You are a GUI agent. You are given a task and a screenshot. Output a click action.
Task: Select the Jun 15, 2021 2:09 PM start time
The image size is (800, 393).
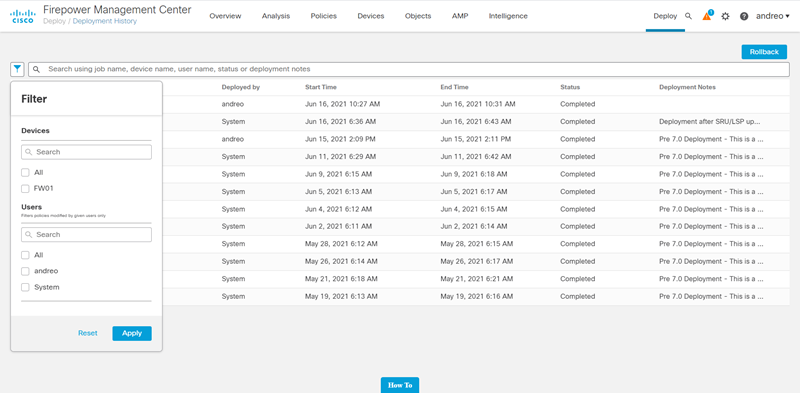coord(341,139)
